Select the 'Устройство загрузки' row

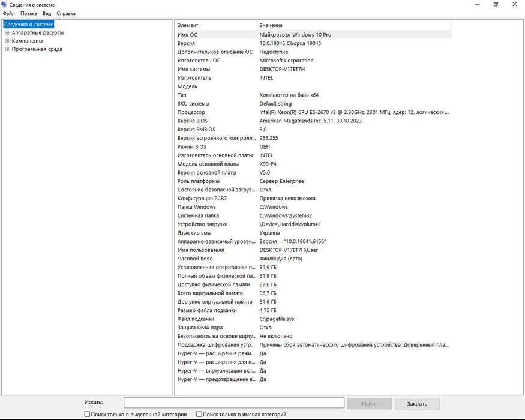pos(314,224)
